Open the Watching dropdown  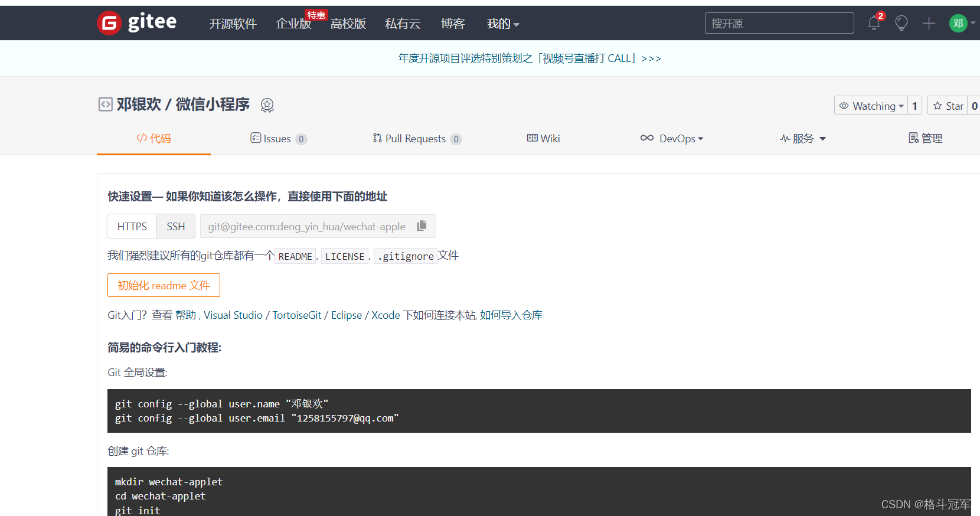coord(871,106)
